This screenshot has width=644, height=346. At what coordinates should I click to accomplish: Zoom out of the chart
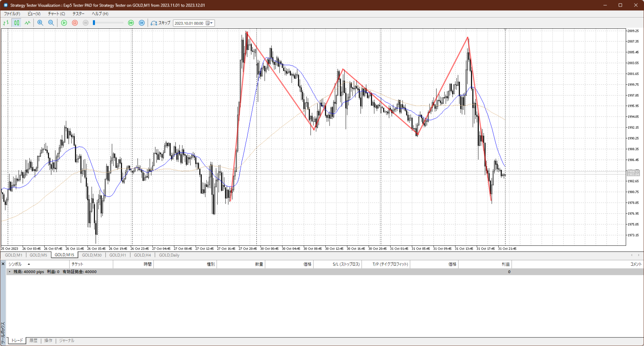51,23
